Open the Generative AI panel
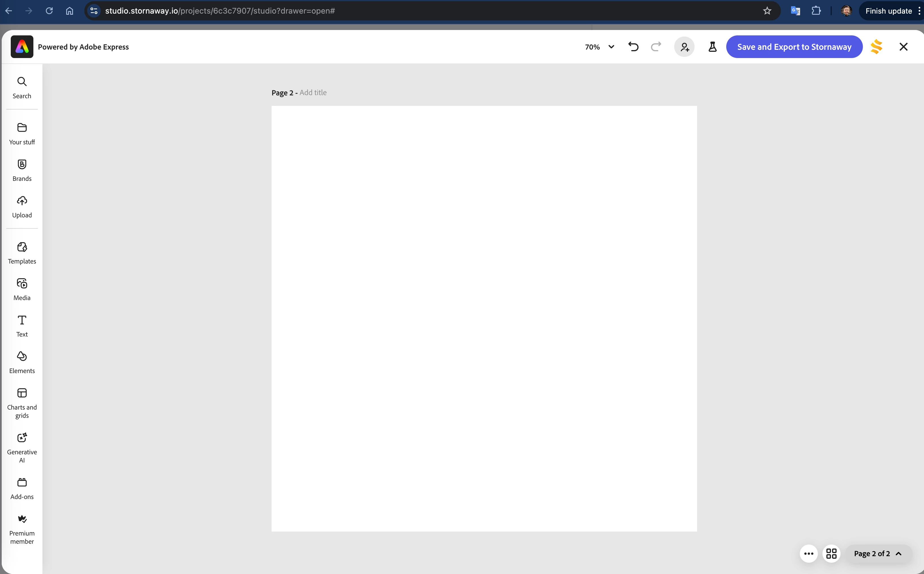The image size is (924, 574). 22,447
